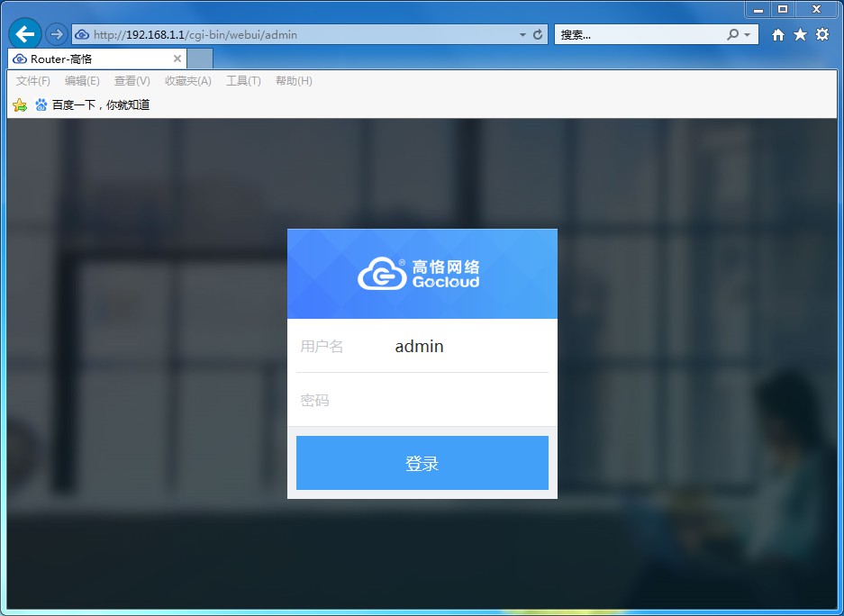Open the Tools gear icon

[x=822, y=35]
